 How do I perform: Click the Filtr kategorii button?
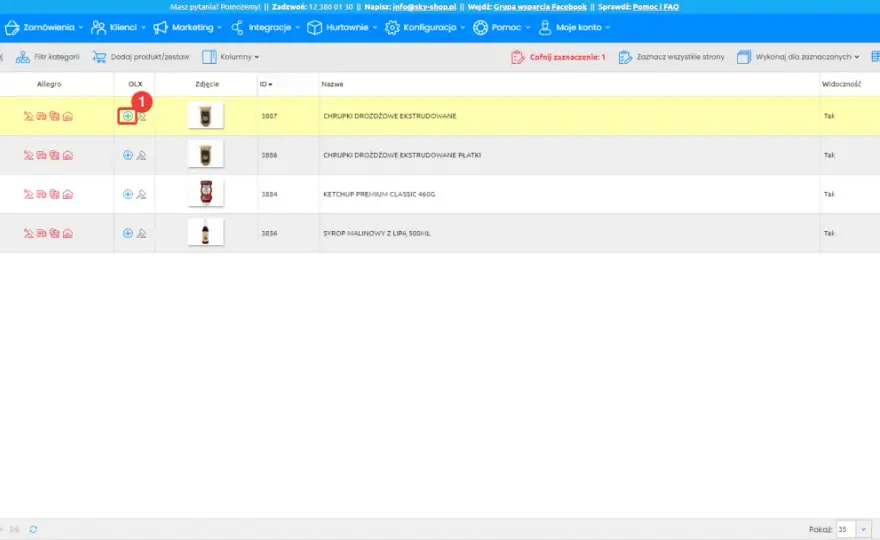(x=47, y=57)
